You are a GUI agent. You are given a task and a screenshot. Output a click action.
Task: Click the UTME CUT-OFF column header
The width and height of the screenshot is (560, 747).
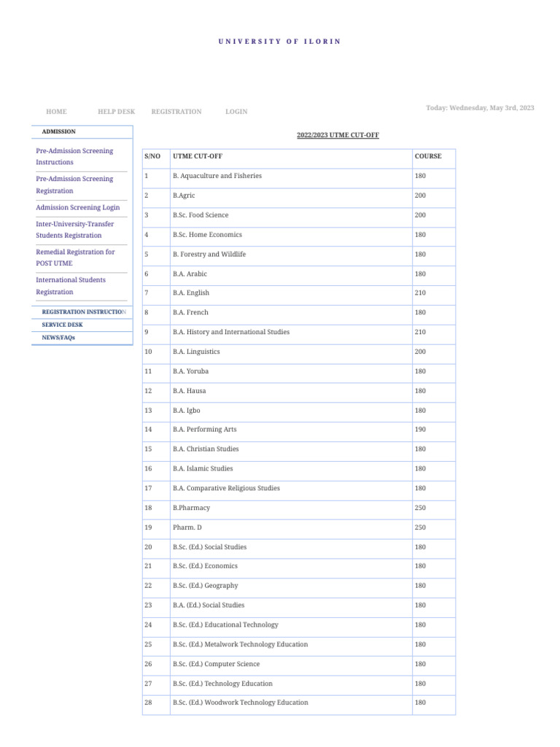(198, 156)
